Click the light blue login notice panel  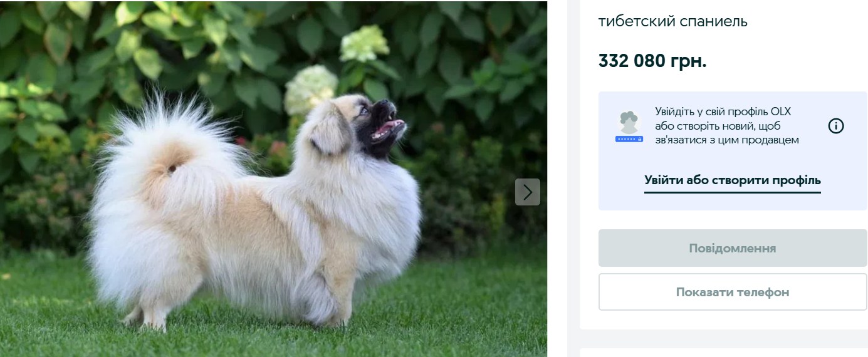tap(733, 151)
